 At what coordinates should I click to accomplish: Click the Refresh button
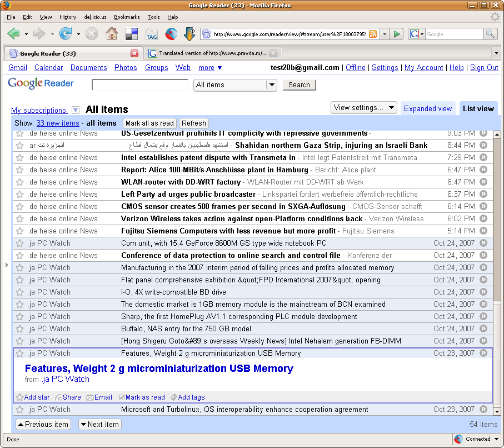tap(193, 123)
